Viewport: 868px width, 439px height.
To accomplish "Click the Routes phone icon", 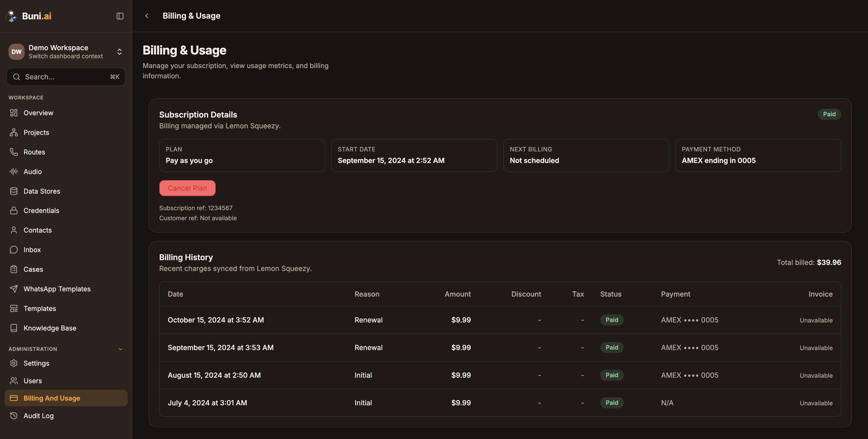I will click(14, 152).
